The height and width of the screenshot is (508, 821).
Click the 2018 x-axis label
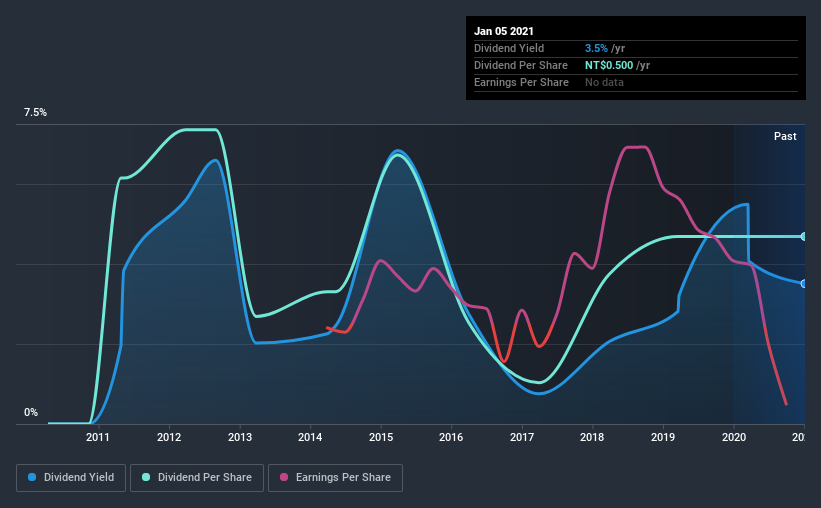coord(592,437)
